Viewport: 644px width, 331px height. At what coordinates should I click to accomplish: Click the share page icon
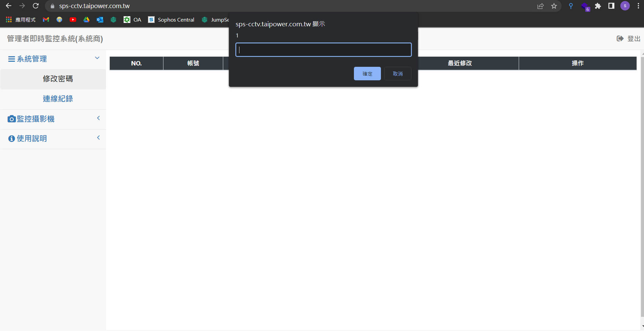540,6
